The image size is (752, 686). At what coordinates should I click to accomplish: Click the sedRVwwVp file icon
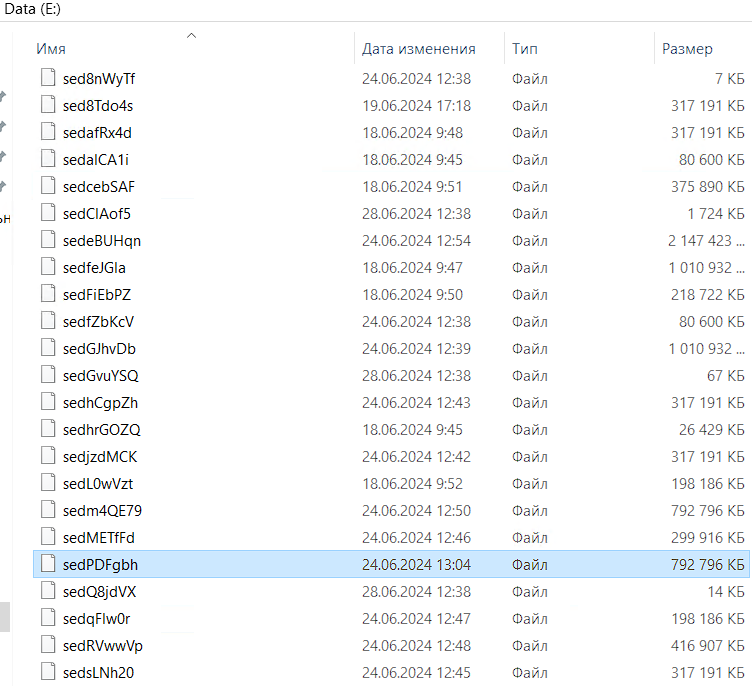[47, 645]
